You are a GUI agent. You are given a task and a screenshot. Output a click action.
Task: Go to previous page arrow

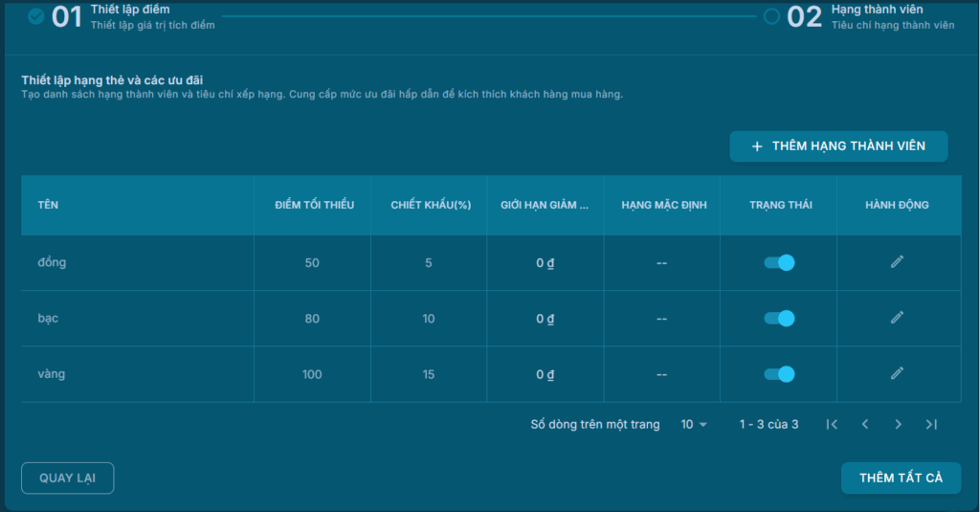pos(865,424)
